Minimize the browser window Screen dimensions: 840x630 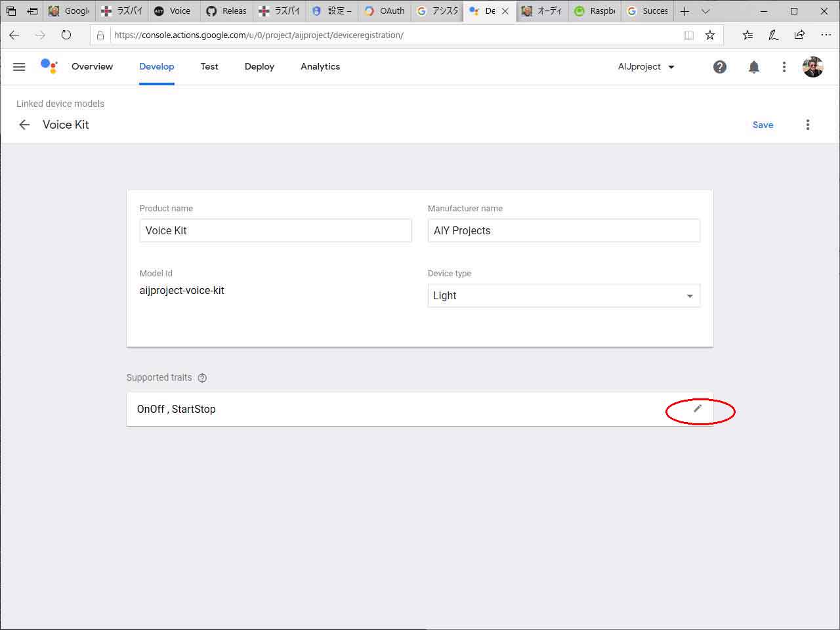[x=764, y=11]
